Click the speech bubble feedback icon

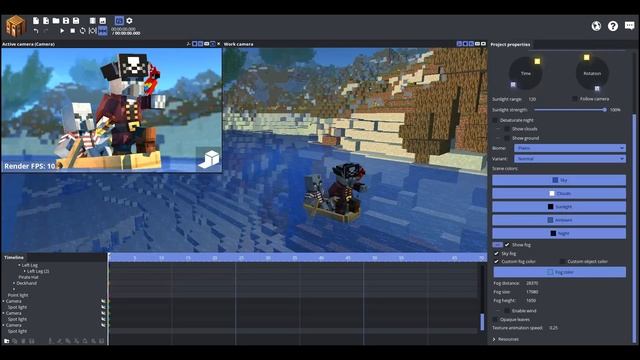629,26
